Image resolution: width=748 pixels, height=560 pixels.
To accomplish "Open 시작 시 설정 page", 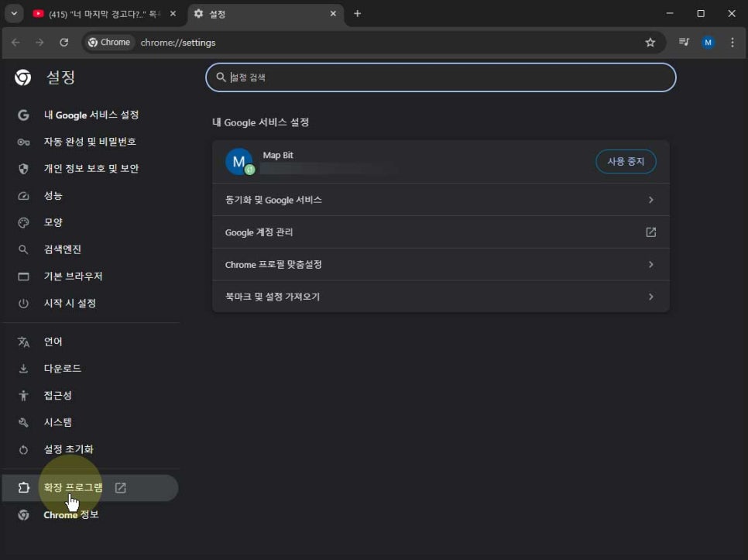I will coord(70,304).
